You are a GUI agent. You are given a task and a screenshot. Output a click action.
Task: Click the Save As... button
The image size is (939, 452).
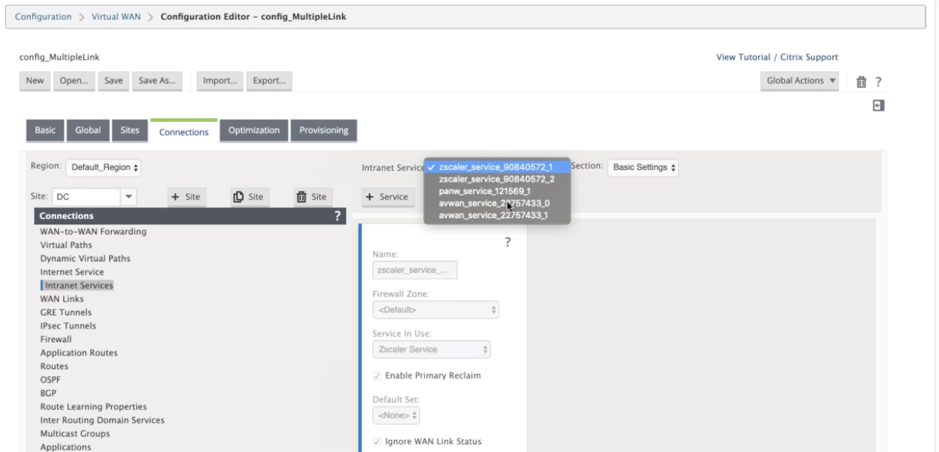pyautogui.click(x=157, y=81)
